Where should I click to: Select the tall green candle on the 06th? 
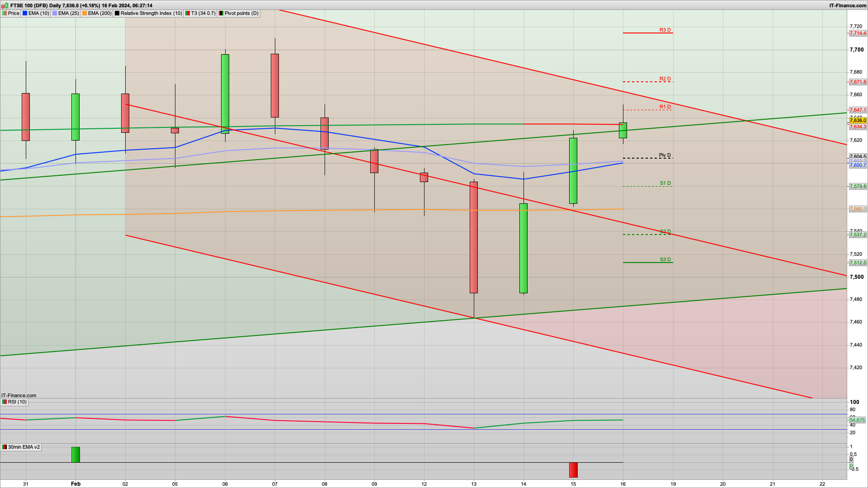[x=225, y=94]
